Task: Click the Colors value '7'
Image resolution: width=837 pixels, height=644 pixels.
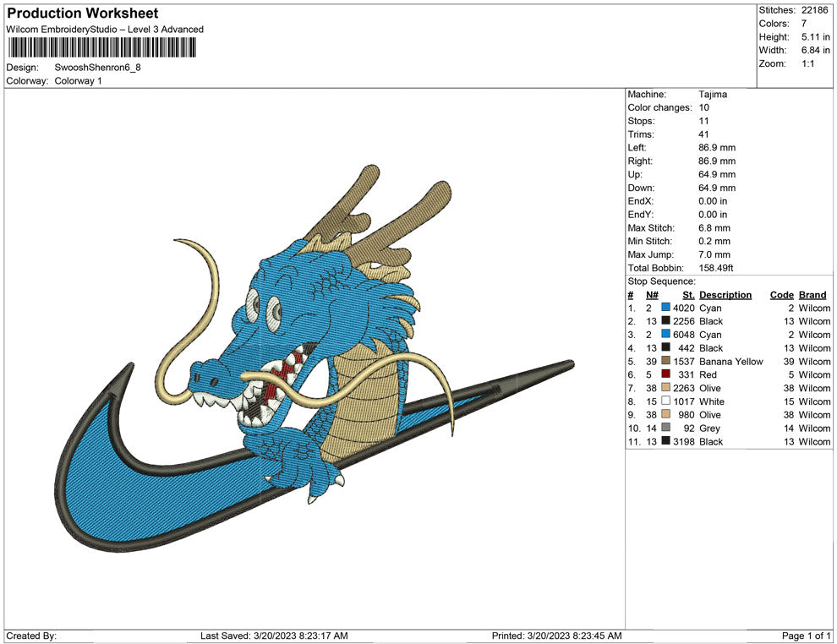Action: click(x=804, y=24)
